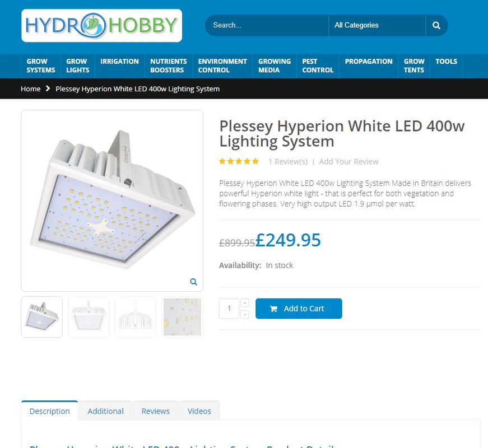488x448 pixels.
Task: Decrease quantity with the down arrow
Action: 245,315
